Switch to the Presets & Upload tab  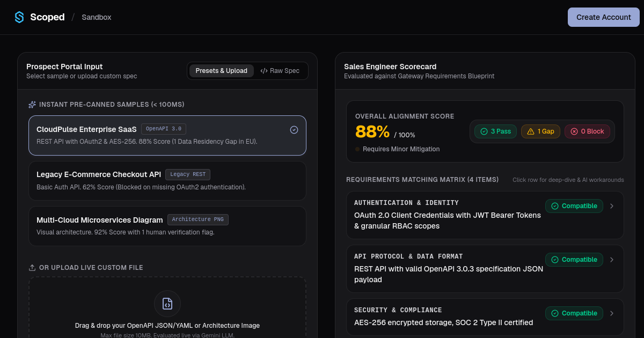tap(222, 71)
